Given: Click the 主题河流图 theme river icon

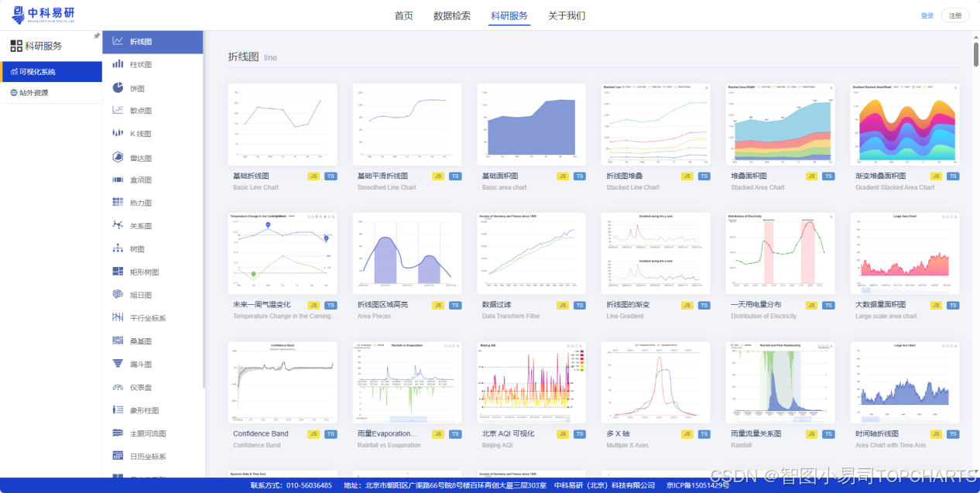Looking at the screenshot, I should click(118, 433).
